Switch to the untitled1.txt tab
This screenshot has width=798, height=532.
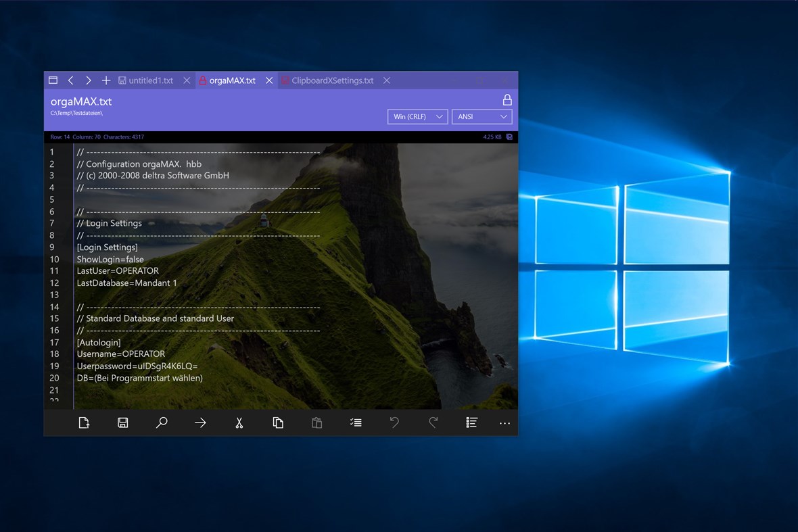150,80
